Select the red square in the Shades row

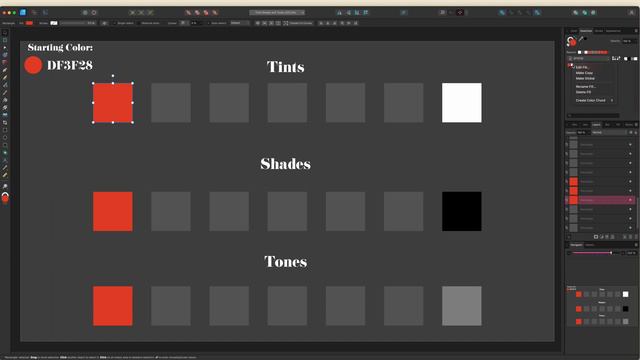click(113, 211)
